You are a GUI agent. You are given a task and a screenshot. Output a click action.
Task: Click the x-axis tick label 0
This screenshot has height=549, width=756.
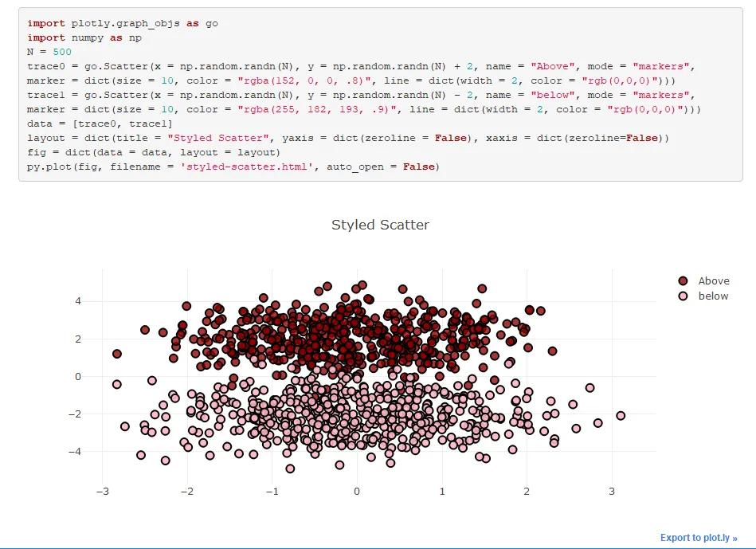pyautogui.click(x=357, y=491)
